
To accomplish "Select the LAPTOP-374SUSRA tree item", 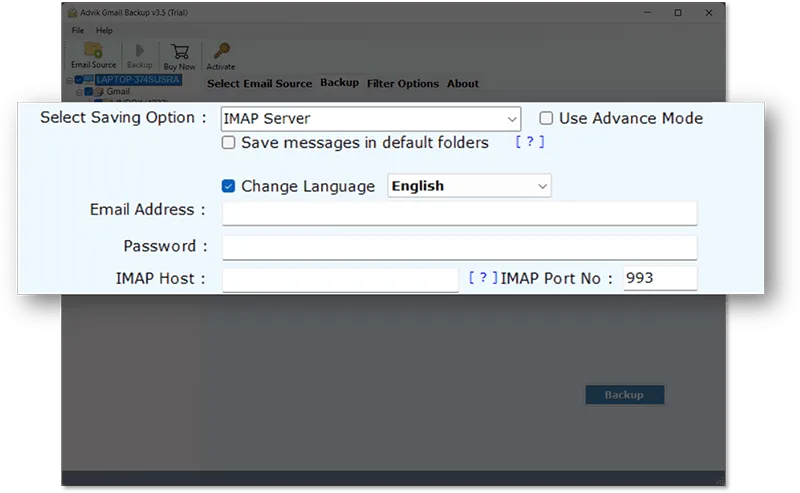I will coord(138,80).
